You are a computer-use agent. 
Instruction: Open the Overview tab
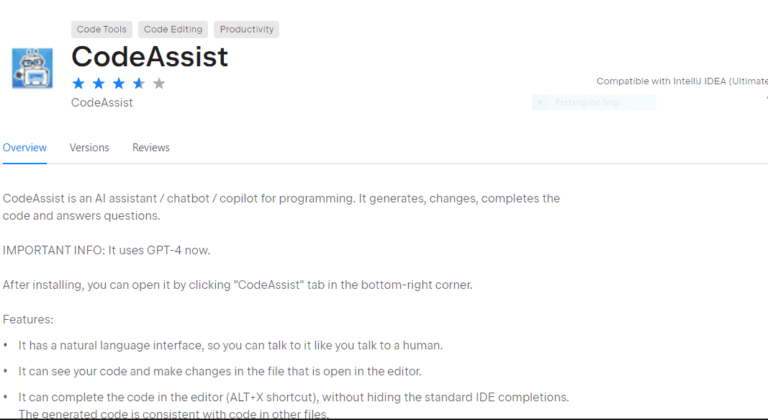coord(24,148)
